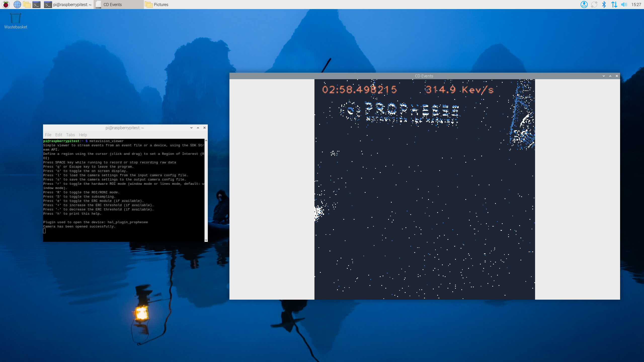The image size is (644, 362).
Task: Open the Help menu in the terminal
Action: (83, 135)
